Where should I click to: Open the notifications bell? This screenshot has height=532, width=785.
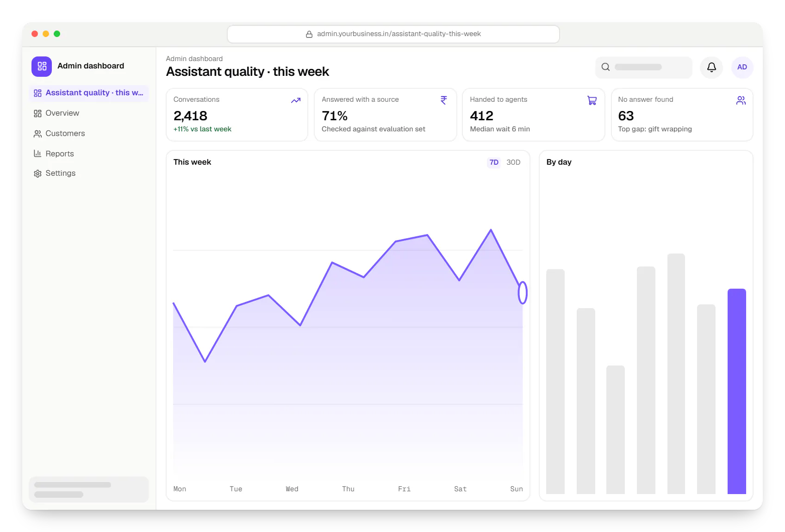point(711,67)
